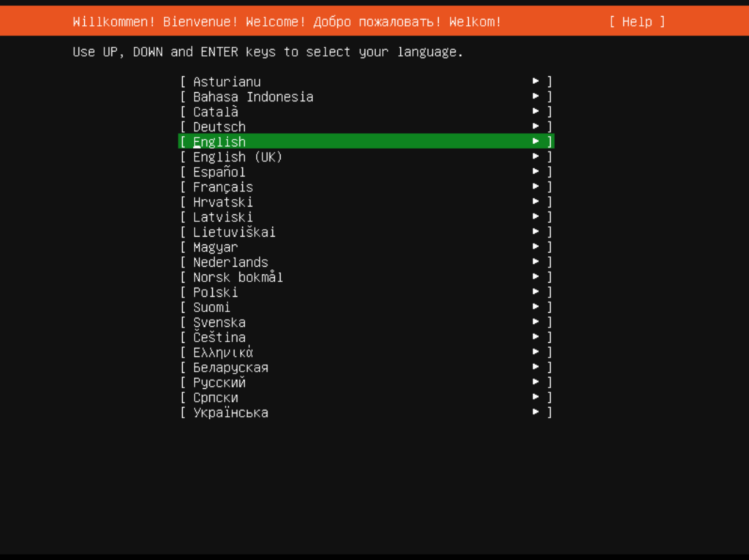The image size is (749, 560).
Task: Open the arrow next to Suomi
Action: point(536,306)
